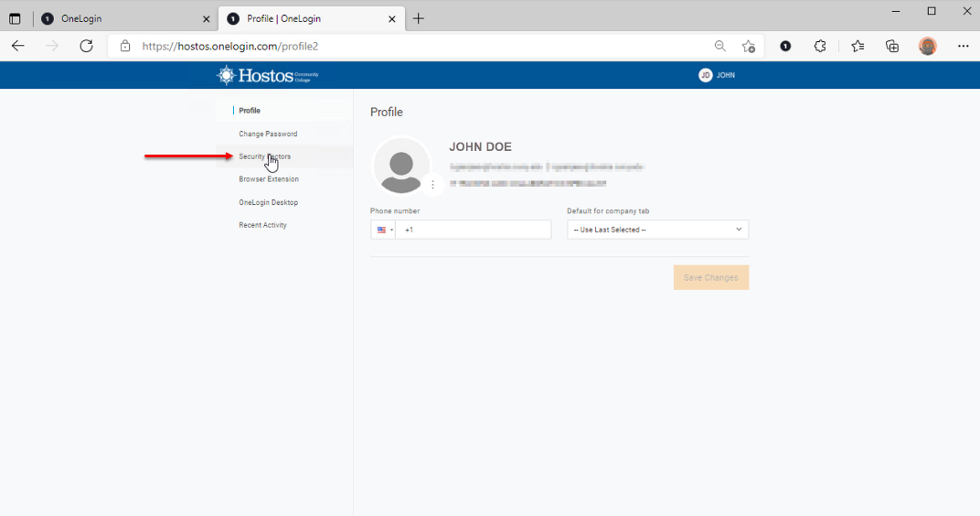The width and height of the screenshot is (980, 516).
Task: Open the Zoom out magnifier in address bar
Action: pyautogui.click(x=720, y=46)
